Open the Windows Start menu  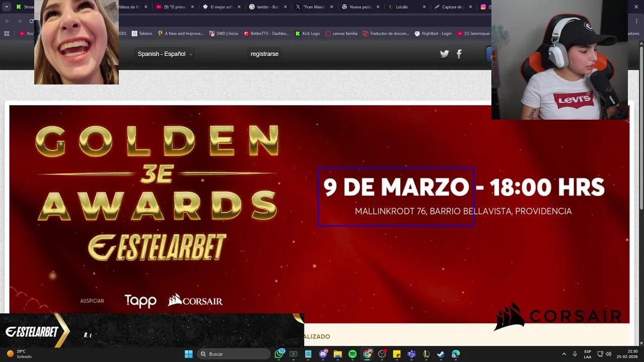coord(188,354)
